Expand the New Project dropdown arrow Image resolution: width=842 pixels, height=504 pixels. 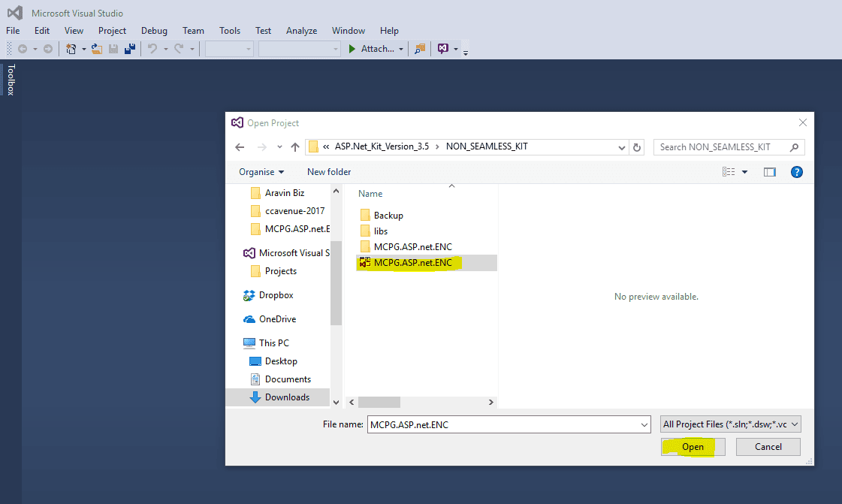[84, 50]
